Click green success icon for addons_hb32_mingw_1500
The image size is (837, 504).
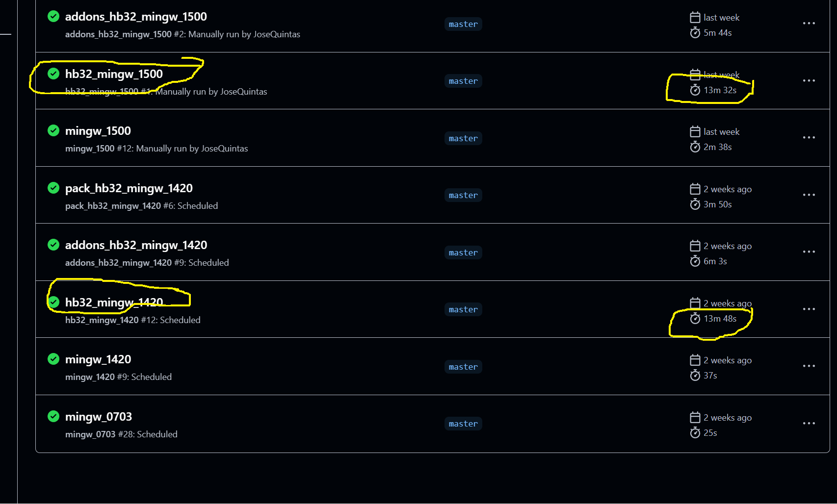[53, 17]
